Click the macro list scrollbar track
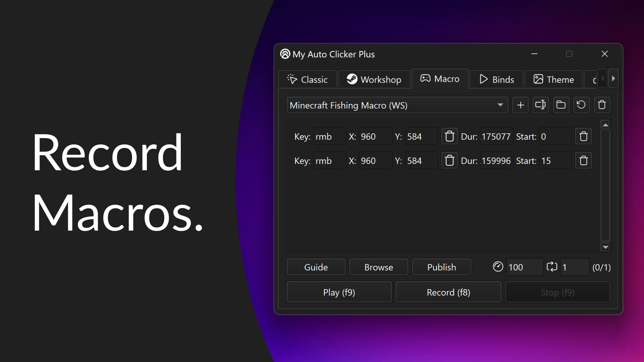This screenshot has height=362, width=644. (x=605, y=186)
